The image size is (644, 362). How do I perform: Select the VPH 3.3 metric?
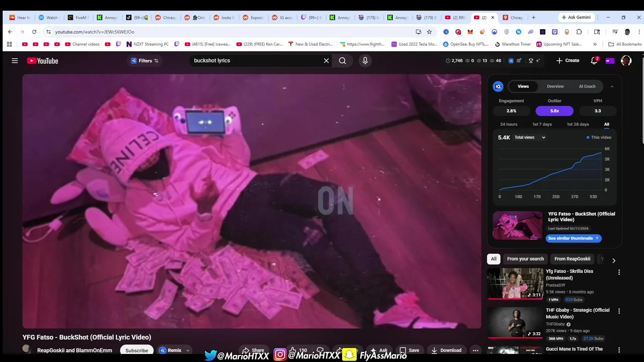coord(598,111)
